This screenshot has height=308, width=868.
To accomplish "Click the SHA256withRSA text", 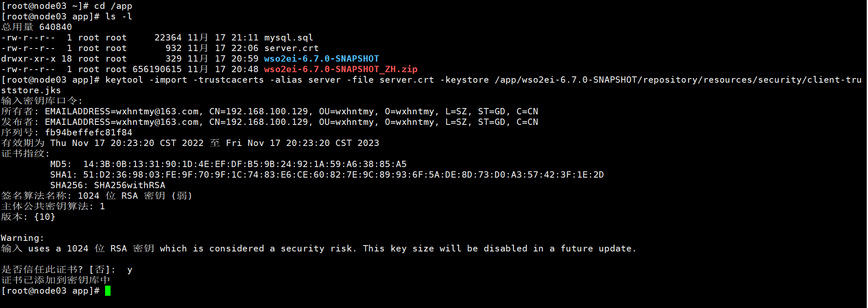I will (x=130, y=185).
